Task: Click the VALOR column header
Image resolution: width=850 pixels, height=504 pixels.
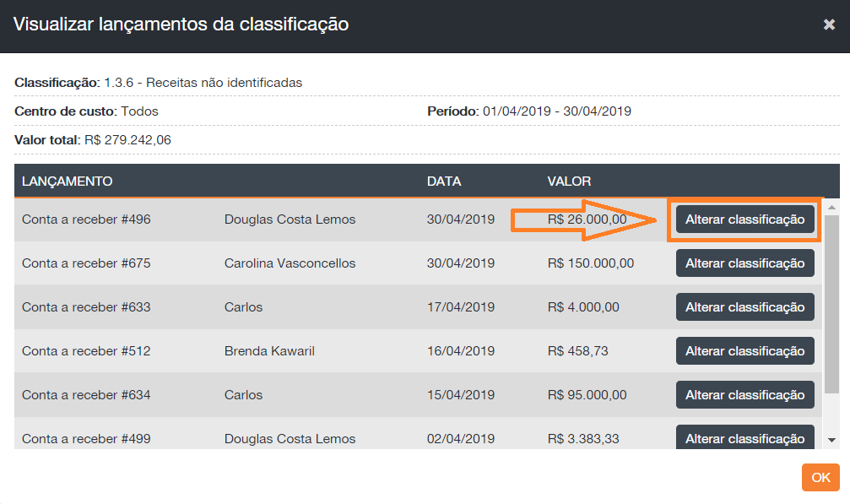Action: (x=569, y=182)
